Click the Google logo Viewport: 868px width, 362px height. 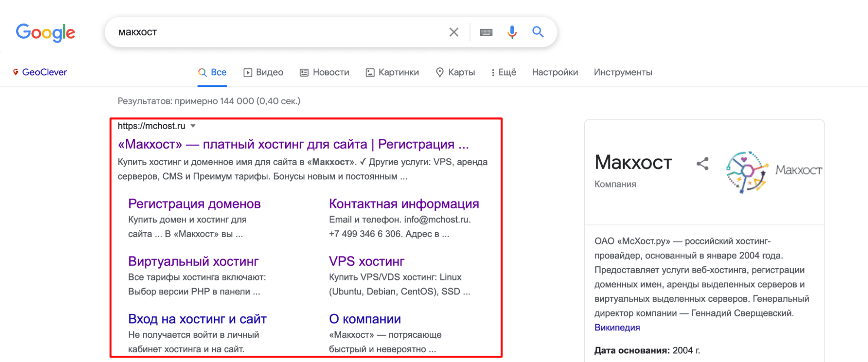pos(46,33)
